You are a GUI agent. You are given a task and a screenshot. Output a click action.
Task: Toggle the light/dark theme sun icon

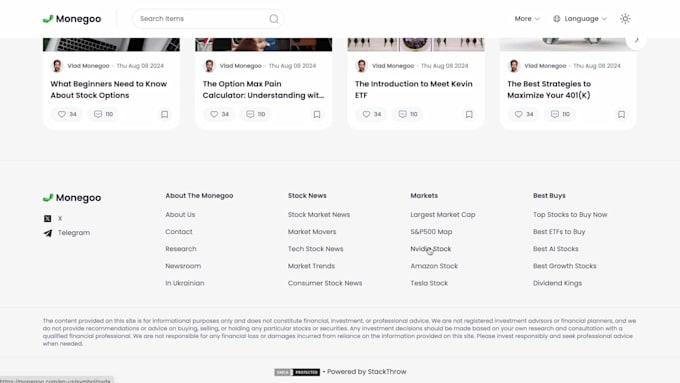coord(625,19)
